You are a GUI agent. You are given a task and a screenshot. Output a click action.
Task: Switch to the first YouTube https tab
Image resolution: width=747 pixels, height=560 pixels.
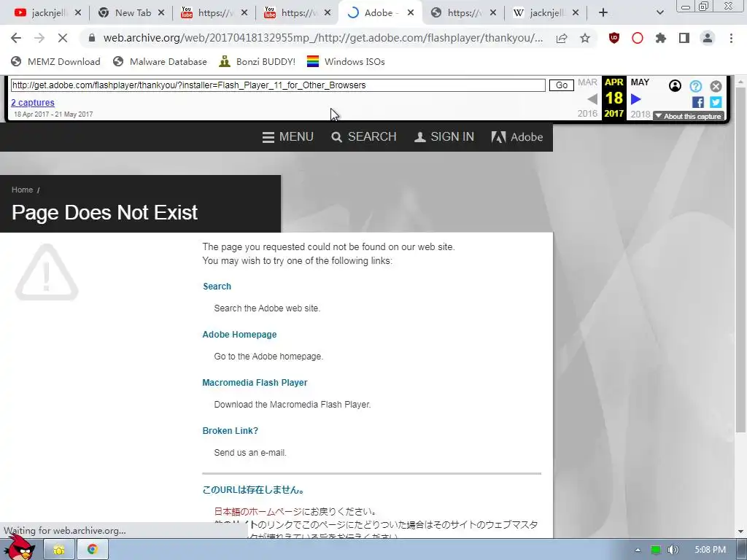point(214,13)
